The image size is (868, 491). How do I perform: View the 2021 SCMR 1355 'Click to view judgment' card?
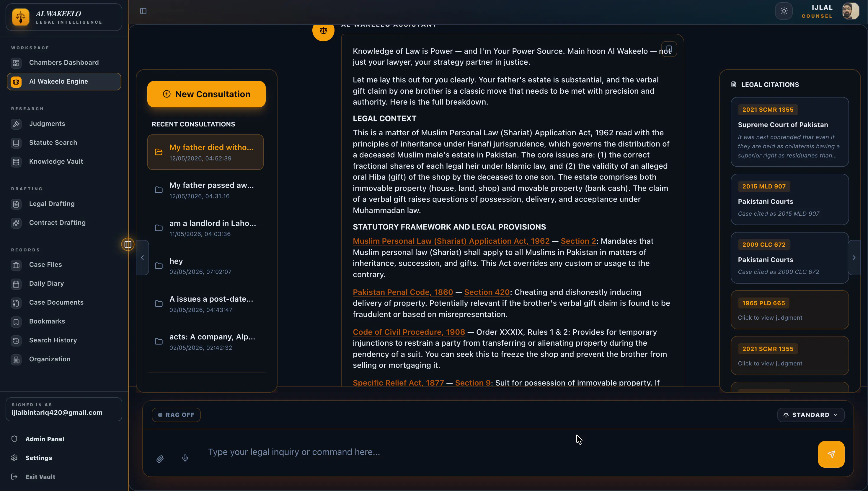(x=789, y=355)
